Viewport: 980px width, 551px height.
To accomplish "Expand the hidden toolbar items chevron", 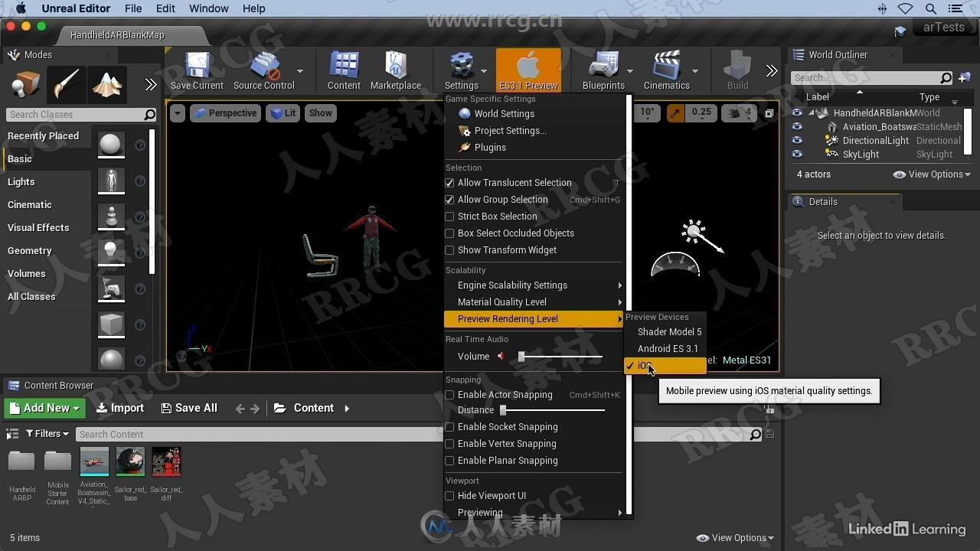I will coord(772,70).
